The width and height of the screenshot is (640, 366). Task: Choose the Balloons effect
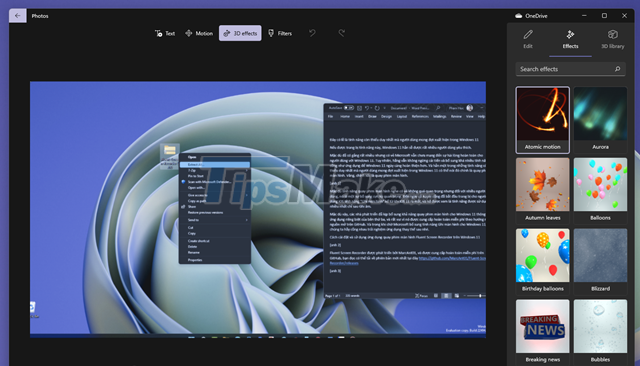[600, 191]
